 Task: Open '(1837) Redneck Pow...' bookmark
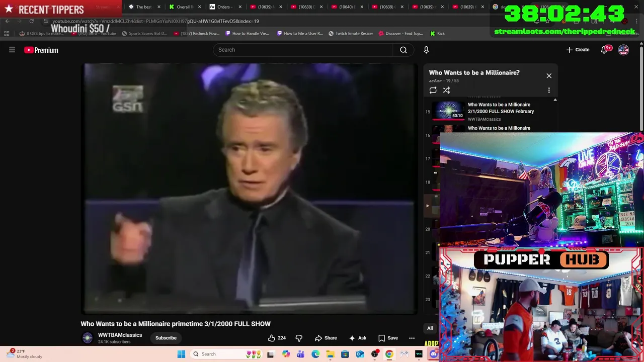point(196,33)
